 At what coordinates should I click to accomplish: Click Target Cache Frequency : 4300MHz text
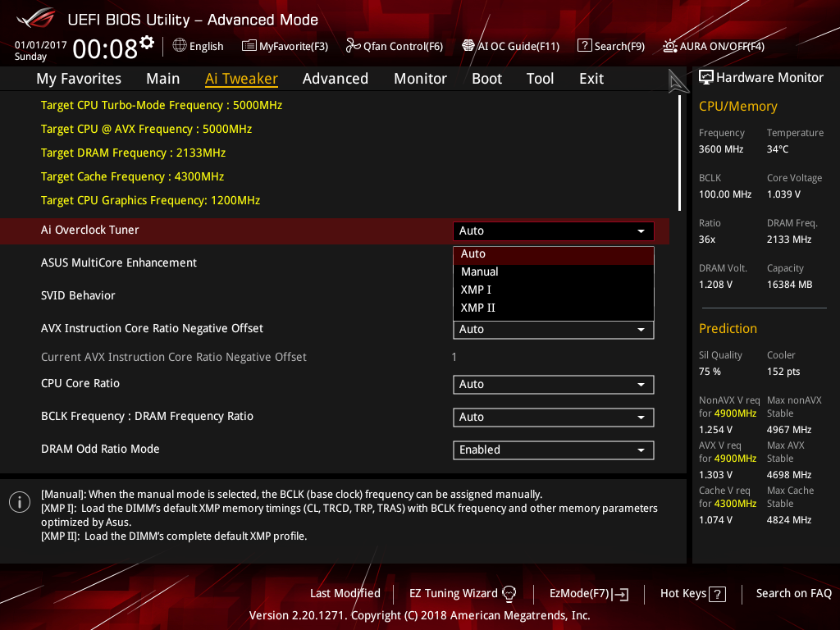[133, 176]
